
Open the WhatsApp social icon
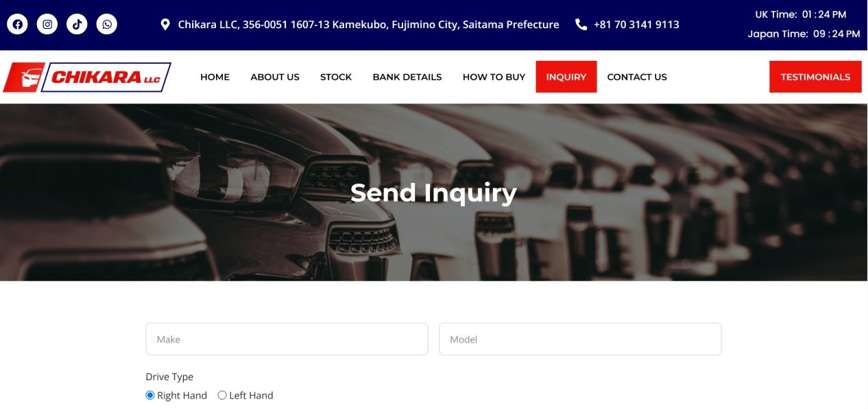(x=107, y=25)
